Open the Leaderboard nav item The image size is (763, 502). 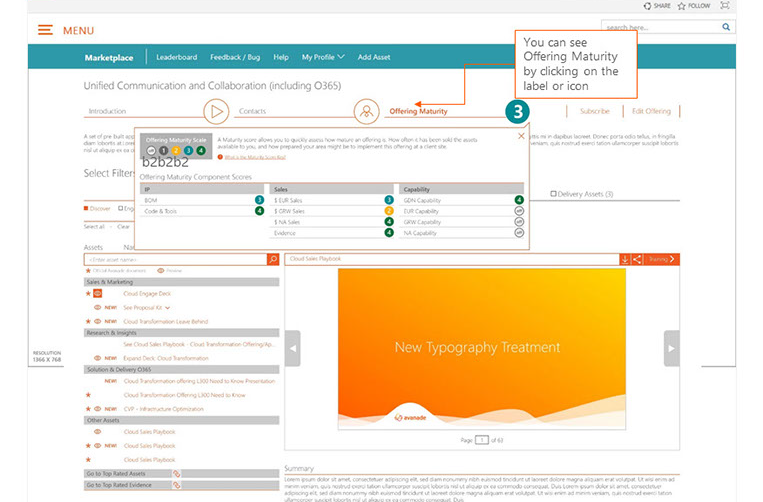point(176,57)
